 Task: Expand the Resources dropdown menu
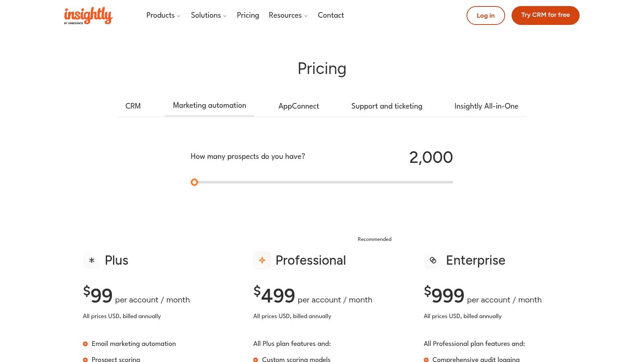288,15
